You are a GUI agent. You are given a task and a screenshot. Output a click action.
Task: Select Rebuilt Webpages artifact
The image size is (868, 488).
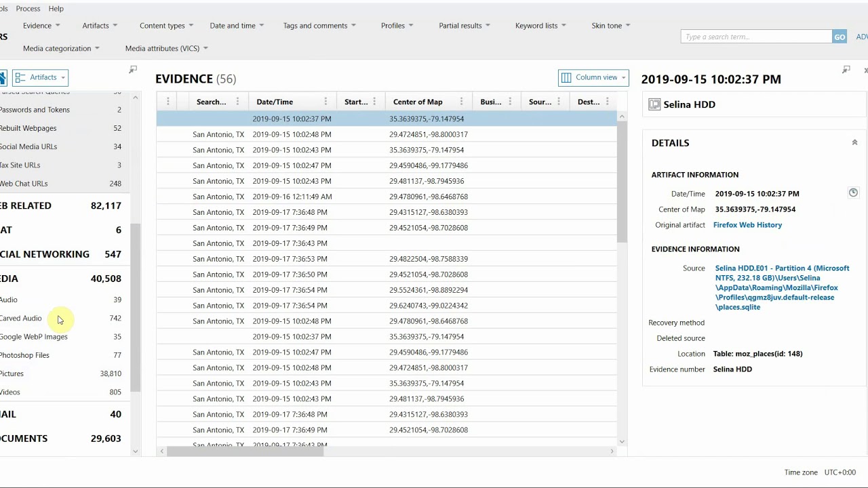[x=60, y=128]
